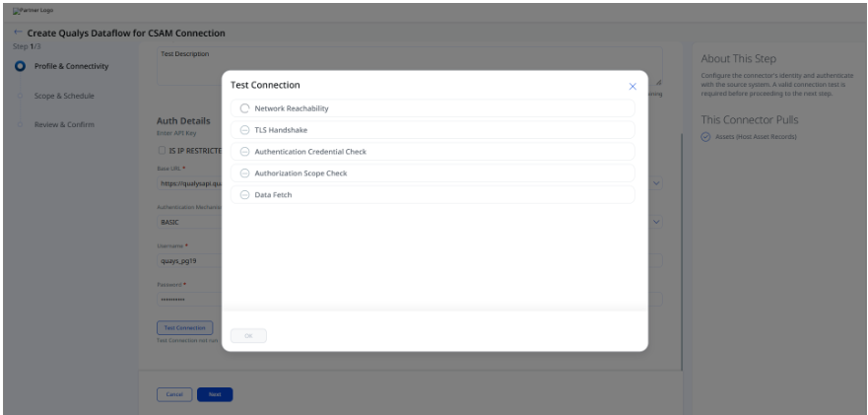
Task: Click the Profile & Connectivity step indicator
Action: pos(21,66)
